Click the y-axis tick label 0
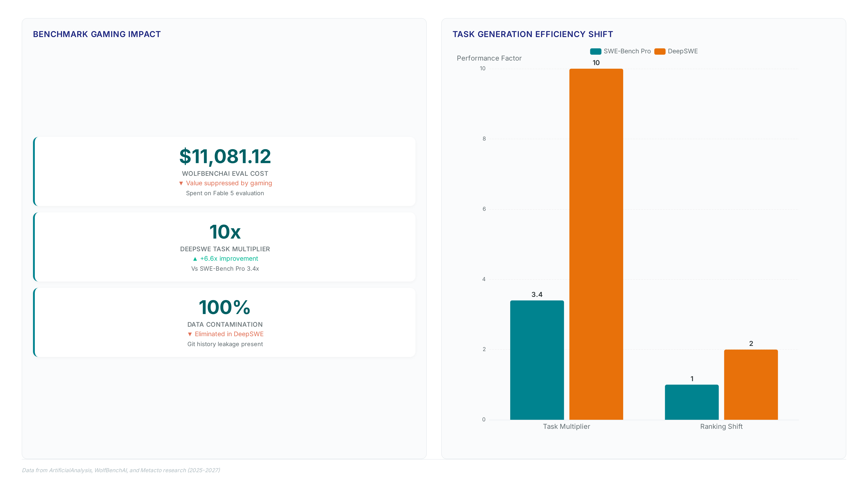This screenshot has width=868, height=488. coord(484,420)
